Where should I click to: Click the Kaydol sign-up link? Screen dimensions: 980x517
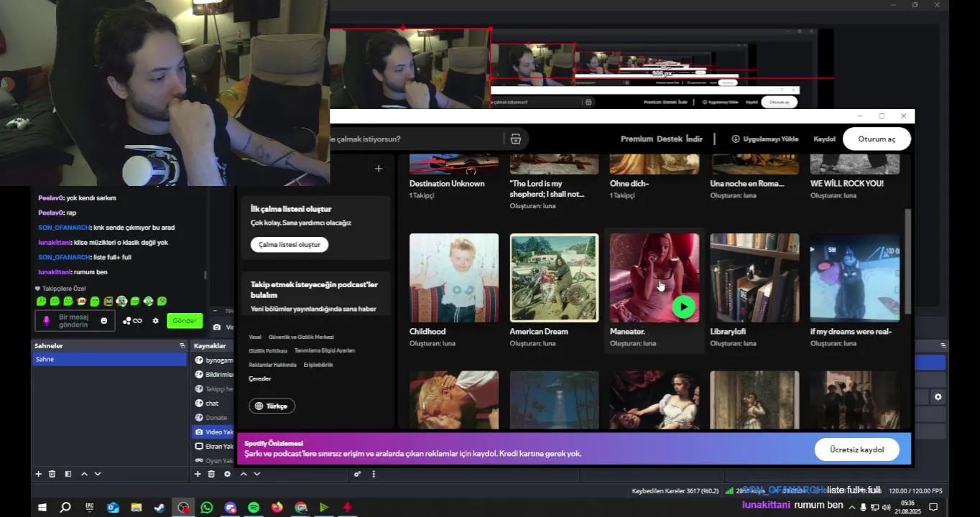pyautogui.click(x=824, y=139)
